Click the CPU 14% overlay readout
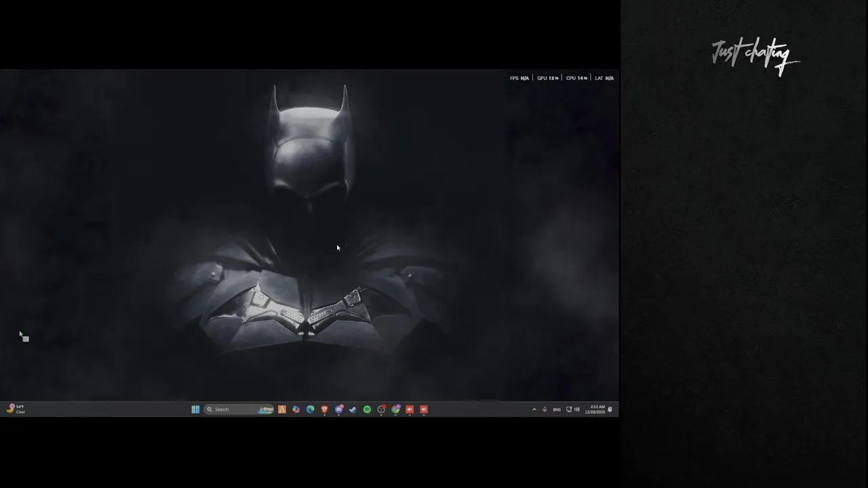The height and width of the screenshot is (488, 868). click(x=577, y=78)
